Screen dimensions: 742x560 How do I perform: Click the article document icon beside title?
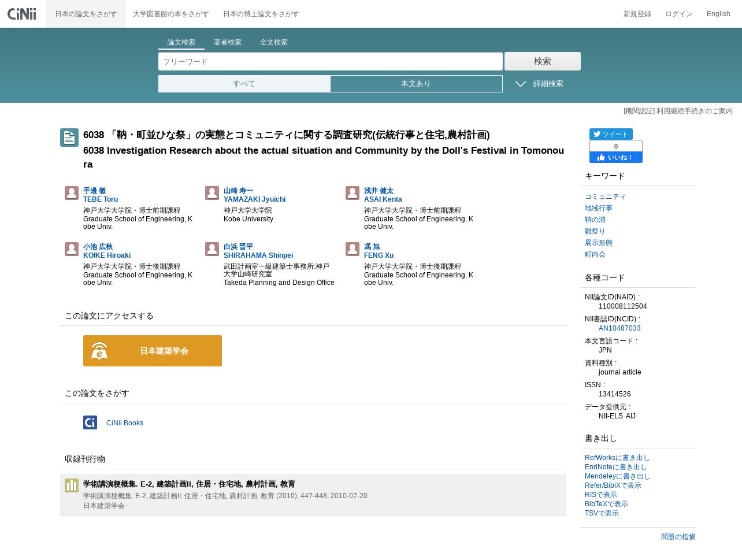69,138
